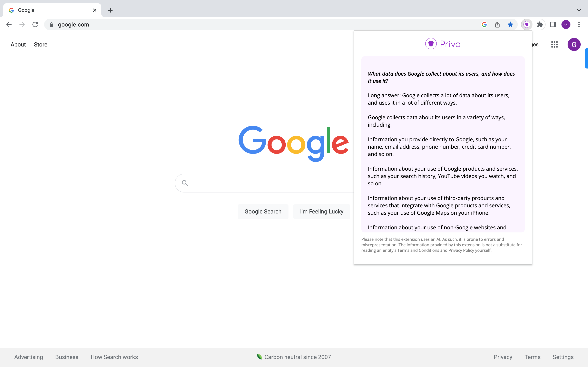The height and width of the screenshot is (367, 588).
Task: Click the Privacy footer link
Action: click(x=503, y=357)
